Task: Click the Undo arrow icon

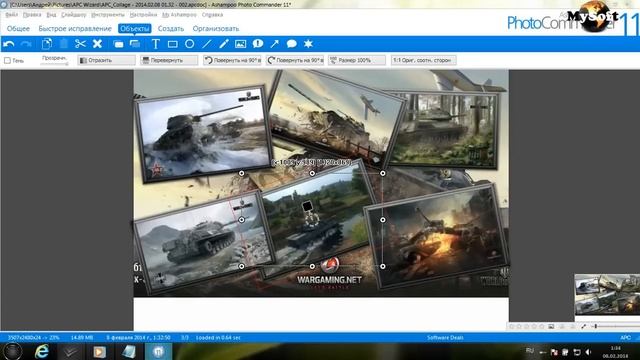Action: 9,44
